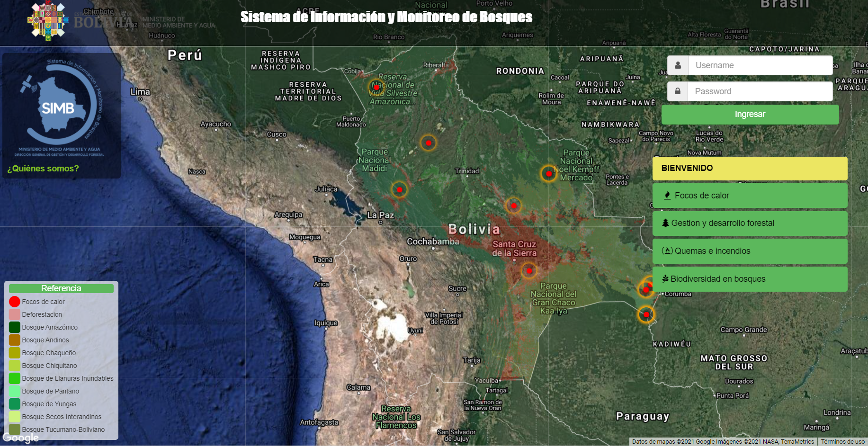The height and width of the screenshot is (447, 868).
Task: Click the heat focus marker north of Santa Cruz
Action: tap(514, 206)
